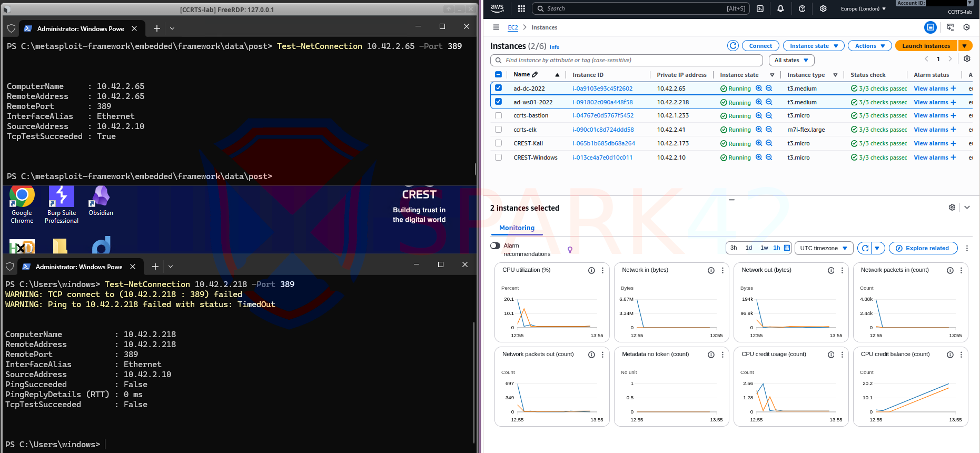Open Burp Suite Professional desktop shortcut

click(62, 204)
